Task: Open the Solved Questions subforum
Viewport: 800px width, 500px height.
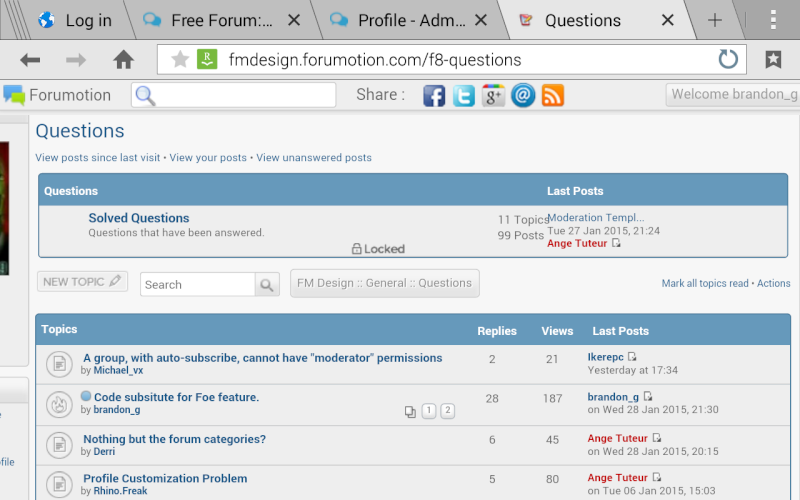Action: tap(139, 218)
